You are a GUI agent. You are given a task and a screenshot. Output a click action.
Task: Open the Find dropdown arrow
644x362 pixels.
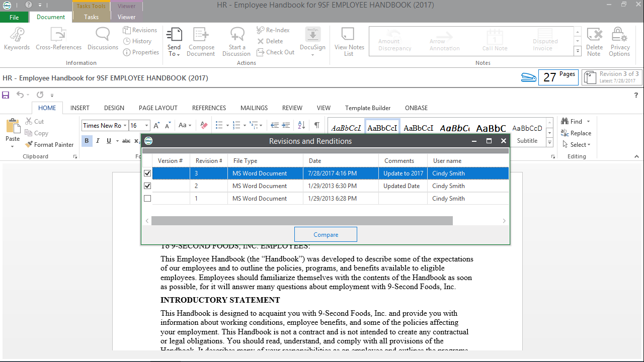[x=588, y=122]
